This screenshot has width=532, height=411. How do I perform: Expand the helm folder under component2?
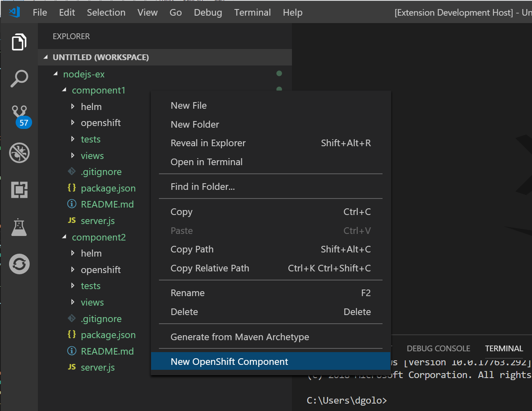tap(73, 253)
